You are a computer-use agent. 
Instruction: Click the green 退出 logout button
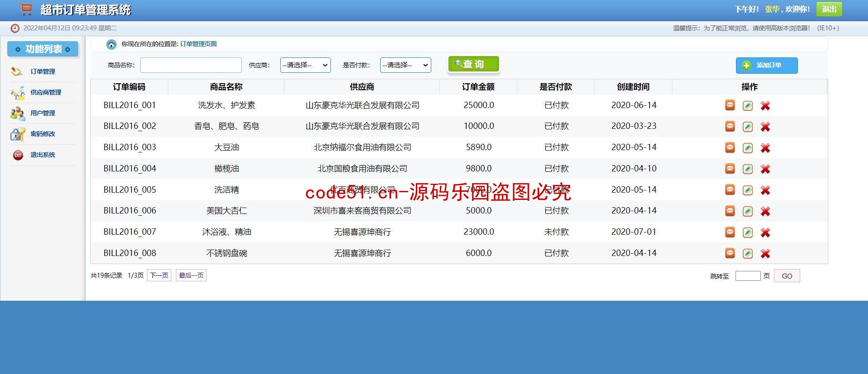click(x=829, y=9)
